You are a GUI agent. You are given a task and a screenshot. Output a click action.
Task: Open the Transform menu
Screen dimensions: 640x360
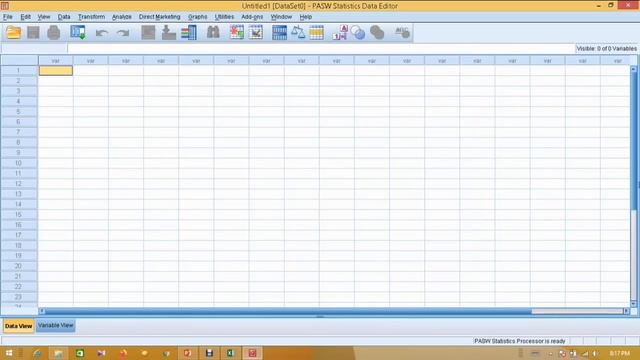91,17
